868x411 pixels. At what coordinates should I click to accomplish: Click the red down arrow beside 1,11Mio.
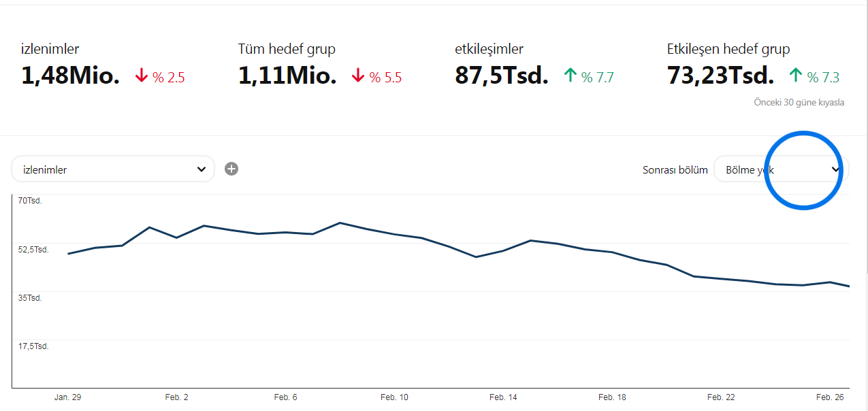click(358, 76)
